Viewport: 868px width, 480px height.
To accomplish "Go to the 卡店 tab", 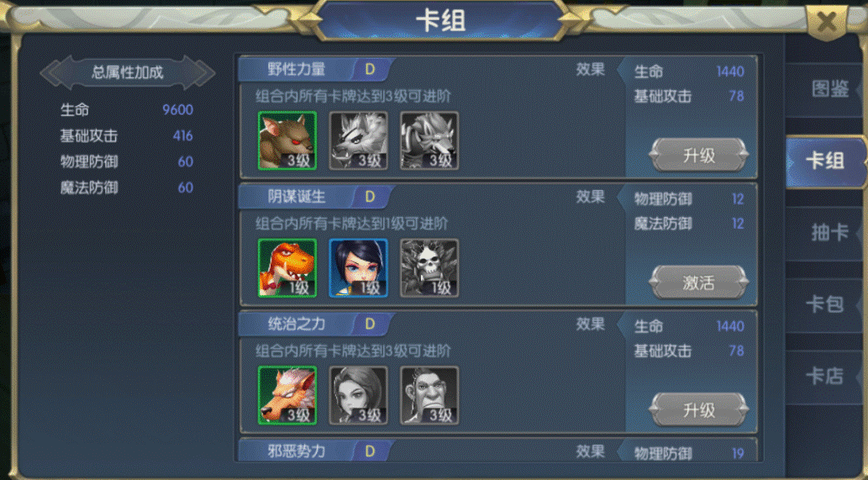I will (x=826, y=377).
